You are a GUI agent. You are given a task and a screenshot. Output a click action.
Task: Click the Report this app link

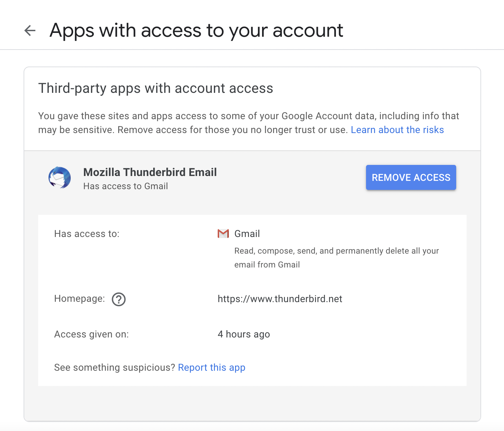tap(211, 368)
